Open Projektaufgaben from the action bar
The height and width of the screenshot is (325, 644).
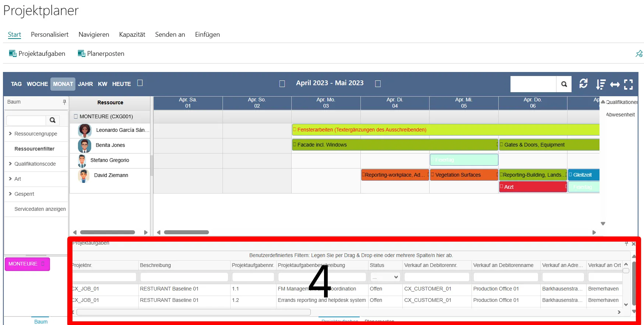[37, 54]
